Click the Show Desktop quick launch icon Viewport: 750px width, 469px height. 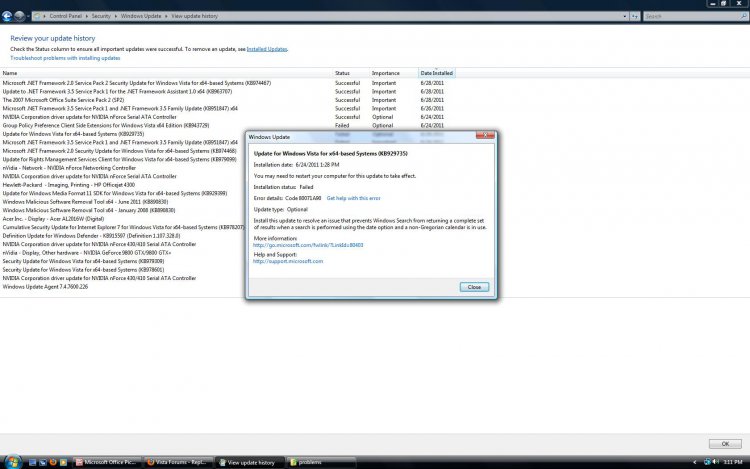(33, 462)
